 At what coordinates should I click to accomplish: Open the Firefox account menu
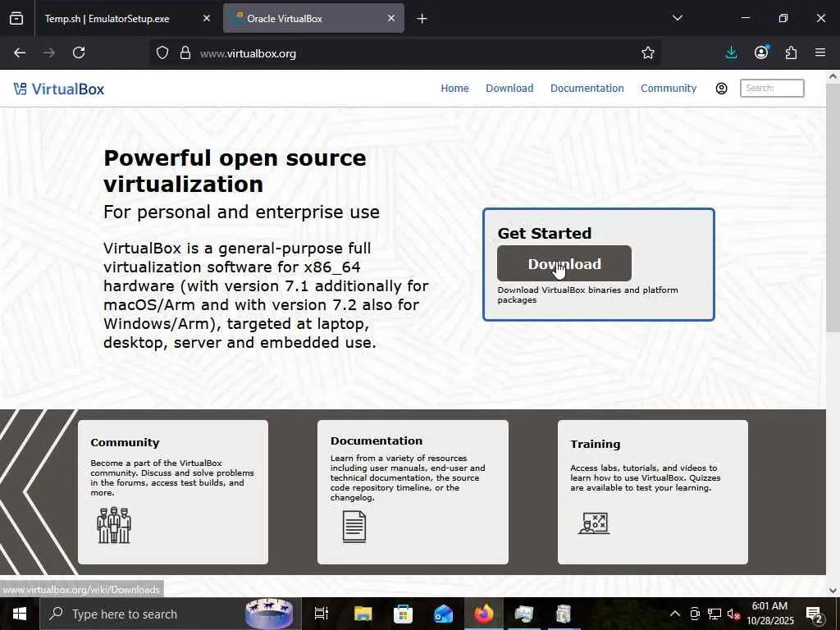click(x=761, y=52)
